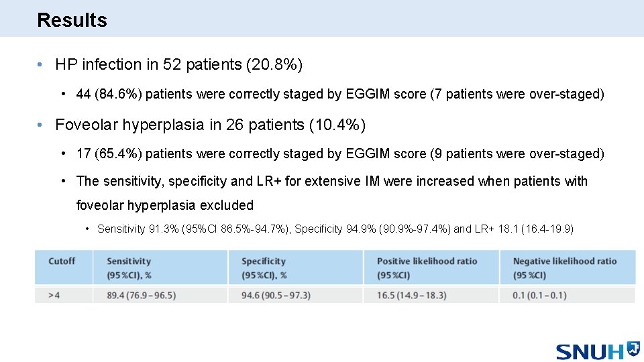The width and height of the screenshot is (644, 362).
Task: Select the 0.1 (0.1–0.1) likelihood cell
Action: 539,295
